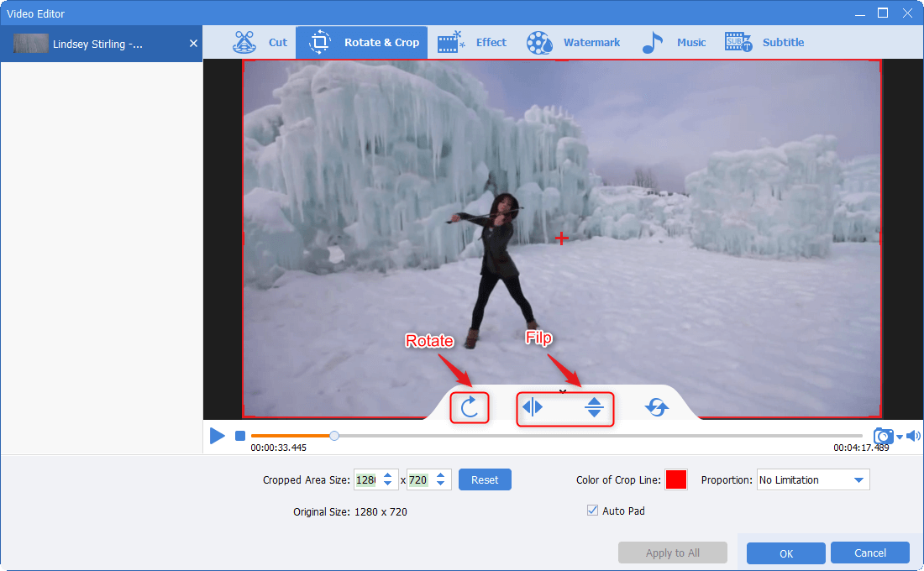The image size is (924, 571).
Task: Click the restore rotation sync icon
Action: pos(656,407)
